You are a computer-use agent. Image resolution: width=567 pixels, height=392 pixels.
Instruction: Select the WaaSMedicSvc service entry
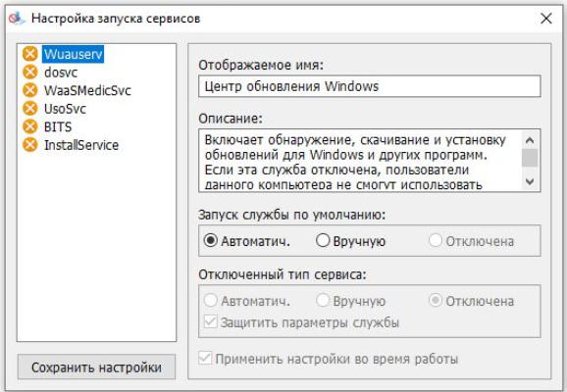[87, 90]
